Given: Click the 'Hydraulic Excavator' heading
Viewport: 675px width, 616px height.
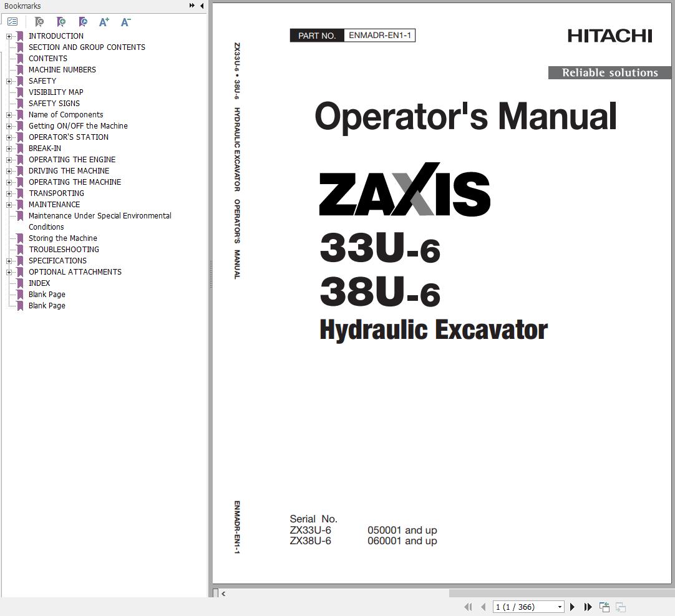Looking at the screenshot, I should point(434,330).
